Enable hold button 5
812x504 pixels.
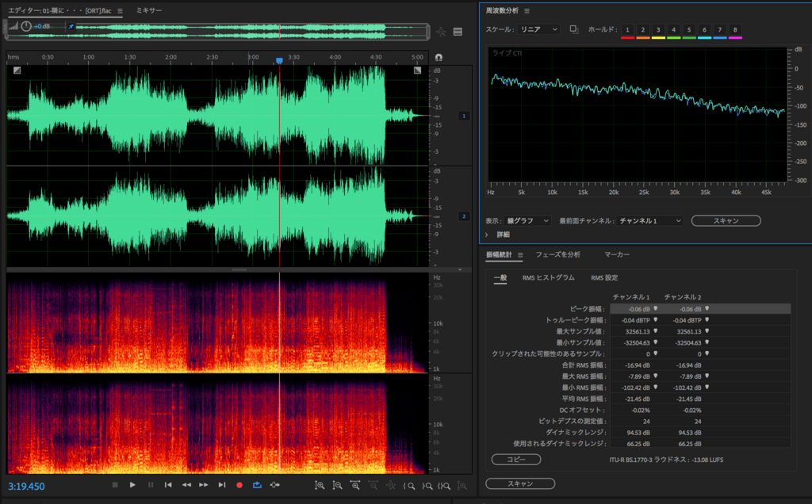[x=689, y=29]
